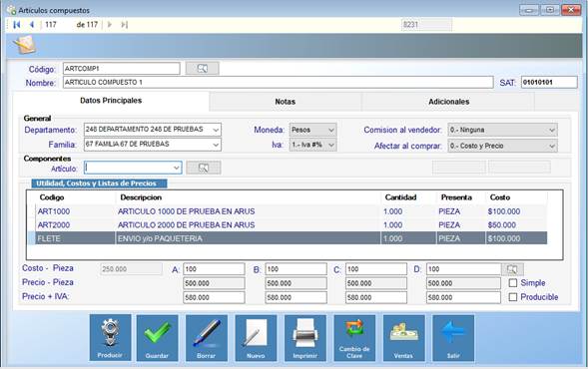Select row ART2000 in components table
This screenshot has height=369, width=588.
288,225
